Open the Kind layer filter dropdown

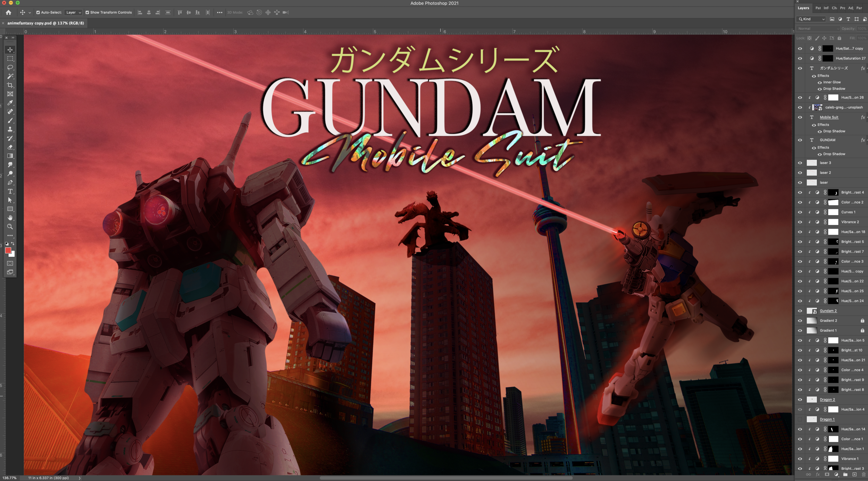coord(811,19)
